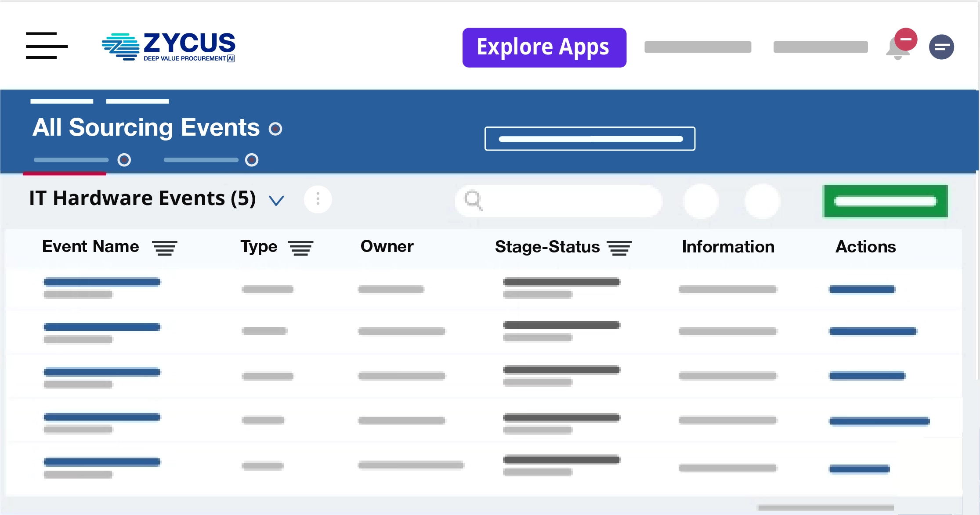This screenshot has width=980, height=515.
Task: Sort by Event Name filter icon
Action: [x=164, y=248]
